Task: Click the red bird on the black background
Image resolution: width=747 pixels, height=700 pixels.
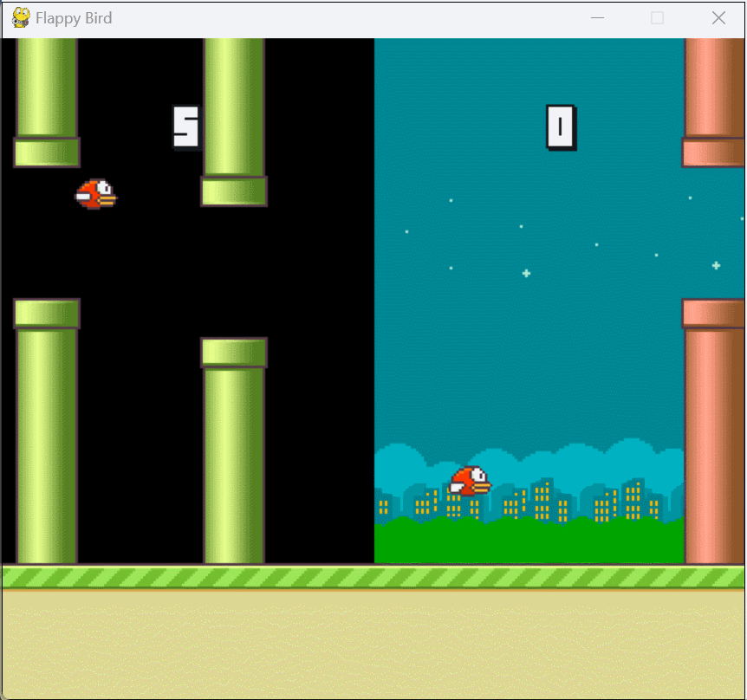Action: click(x=95, y=194)
